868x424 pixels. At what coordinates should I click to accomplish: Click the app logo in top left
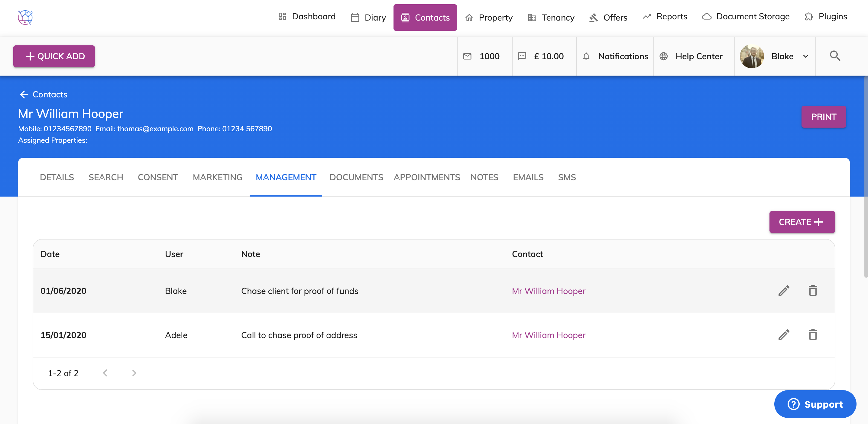coord(25,17)
